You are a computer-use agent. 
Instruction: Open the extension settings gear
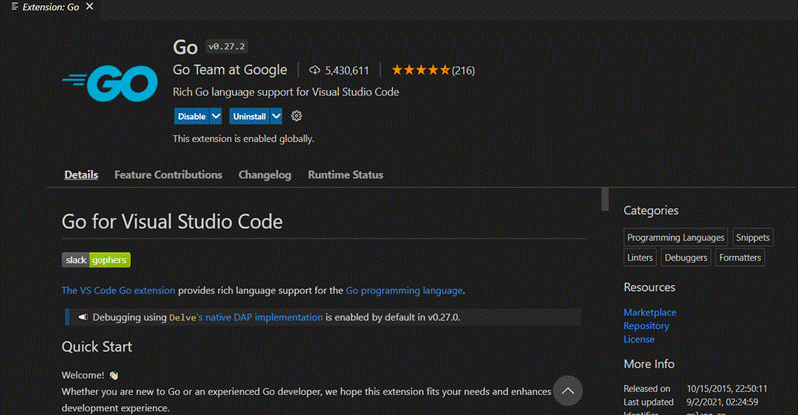pos(297,116)
